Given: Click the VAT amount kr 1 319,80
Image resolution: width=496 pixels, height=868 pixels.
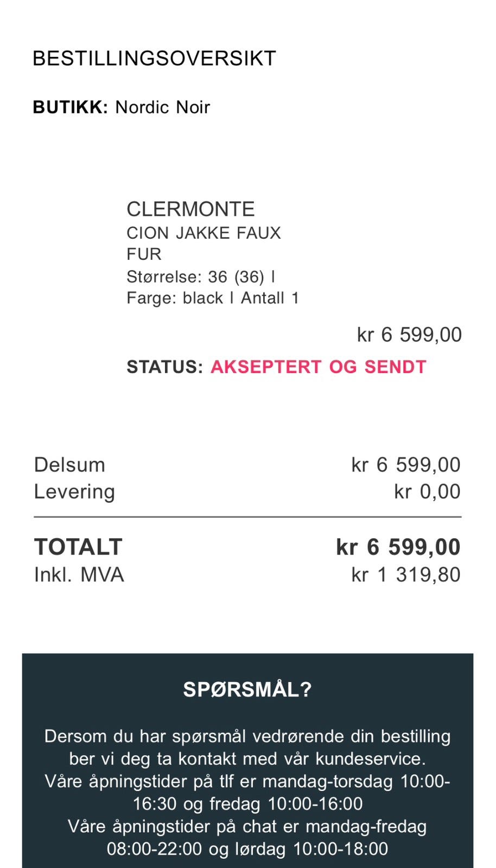Looking at the screenshot, I should pos(406,575).
